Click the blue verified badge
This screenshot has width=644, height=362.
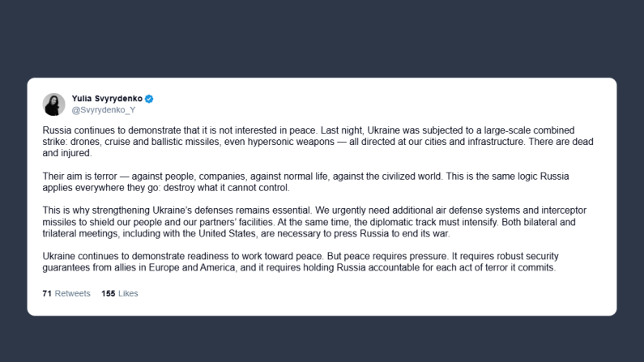coord(149,99)
